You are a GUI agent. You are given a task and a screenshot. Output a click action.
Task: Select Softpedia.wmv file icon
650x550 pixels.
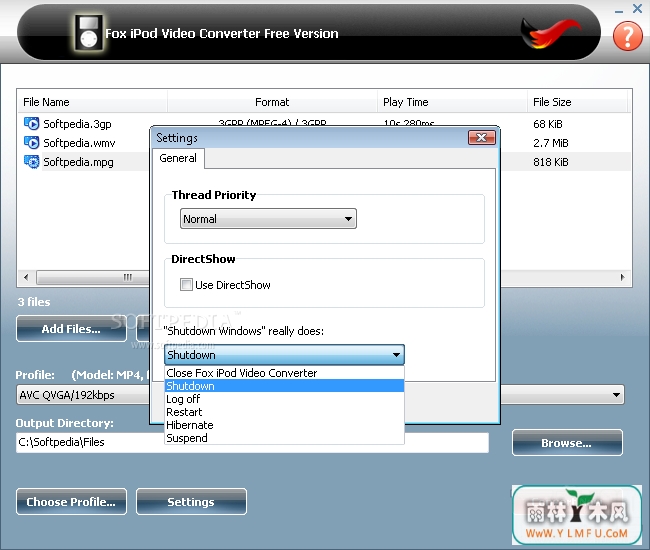coord(32,143)
